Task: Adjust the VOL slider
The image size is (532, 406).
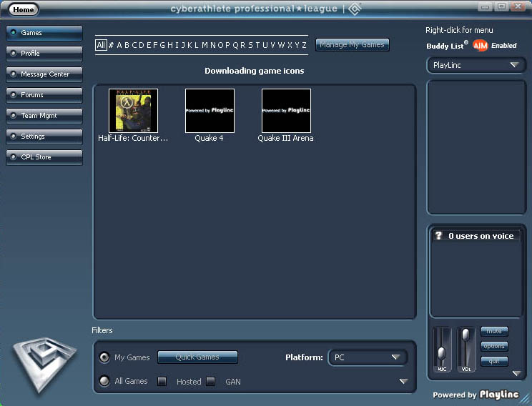Action: point(465,335)
